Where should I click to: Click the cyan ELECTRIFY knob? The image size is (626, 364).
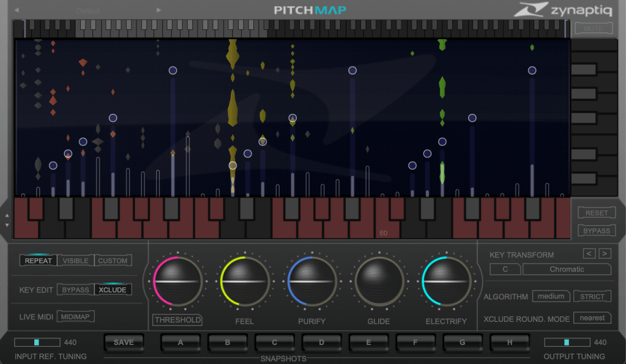coord(446,281)
